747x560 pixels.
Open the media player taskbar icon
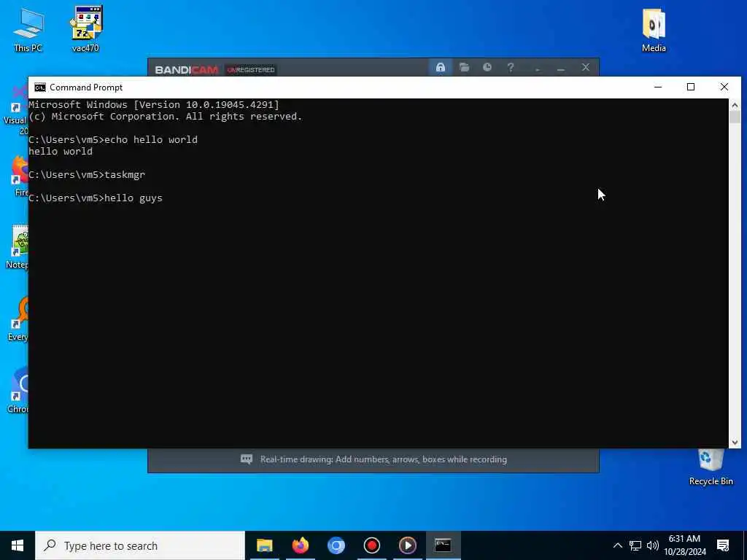407,545
